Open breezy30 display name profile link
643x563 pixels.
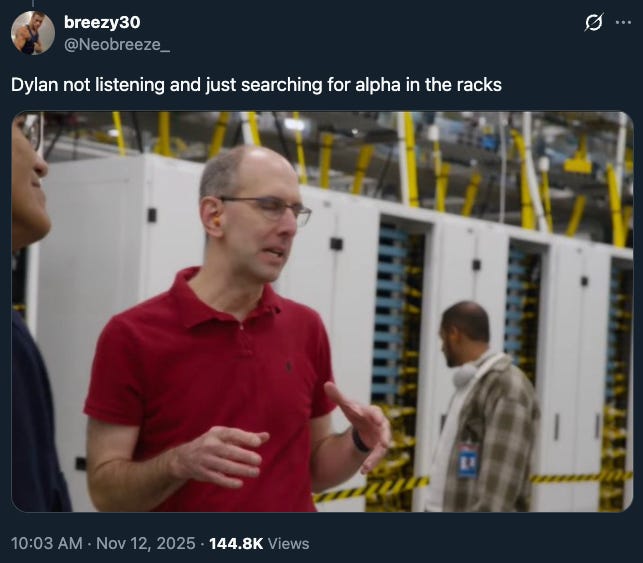tap(102, 22)
